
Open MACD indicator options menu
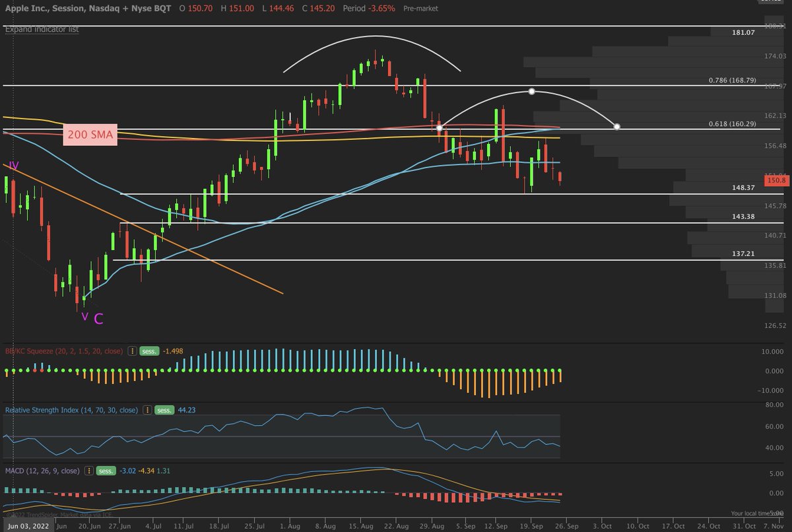[88, 471]
